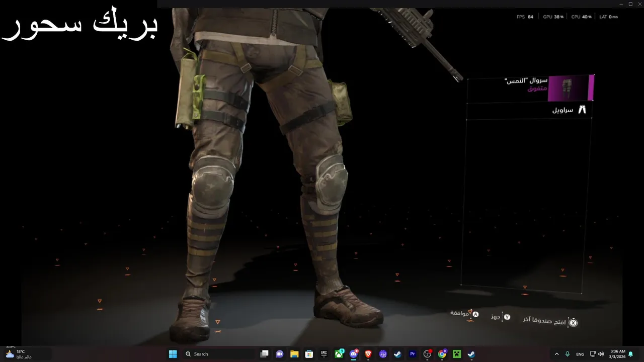Click the FPS 84 overlay readout
This screenshot has width=644, height=362.
tap(525, 17)
